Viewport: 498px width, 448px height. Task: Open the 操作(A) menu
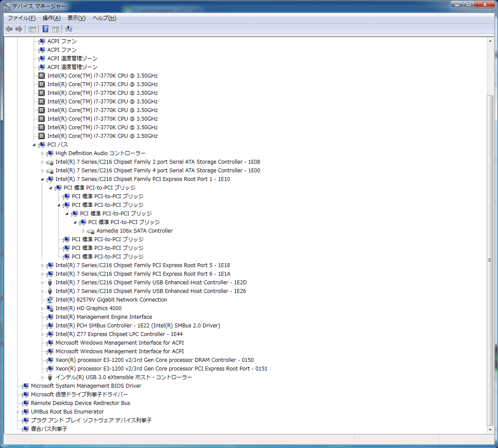[x=51, y=18]
